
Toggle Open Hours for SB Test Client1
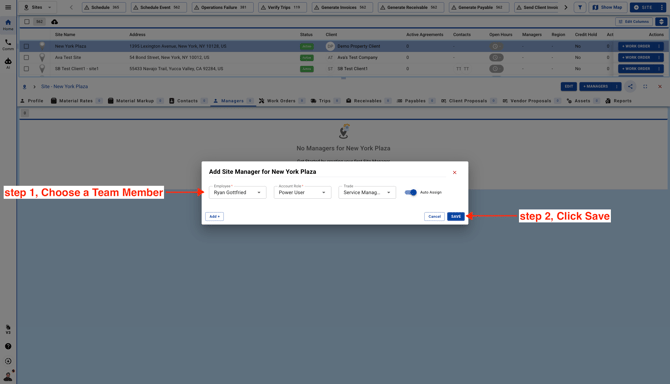tap(496, 68)
